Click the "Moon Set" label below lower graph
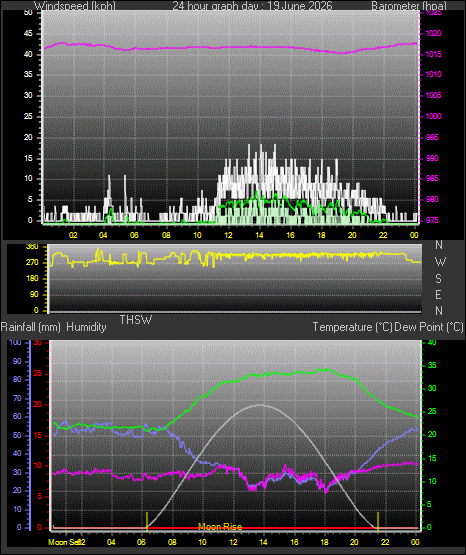Screen dimensions: 466x555 (x=64, y=542)
